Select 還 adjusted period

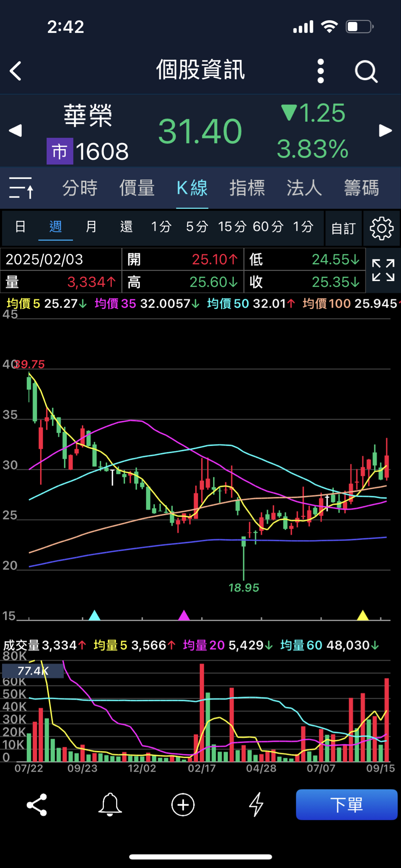(126, 227)
